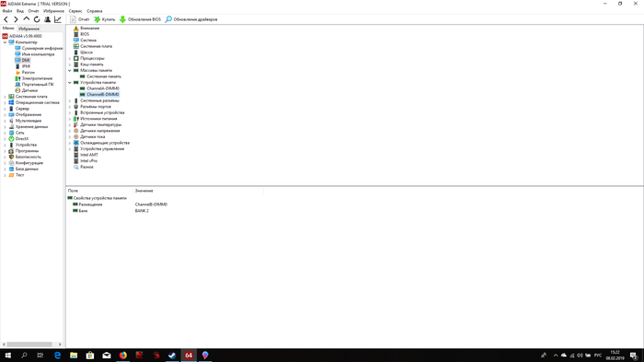
Task: Click the Up level arrow icon
Action: pos(27,19)
